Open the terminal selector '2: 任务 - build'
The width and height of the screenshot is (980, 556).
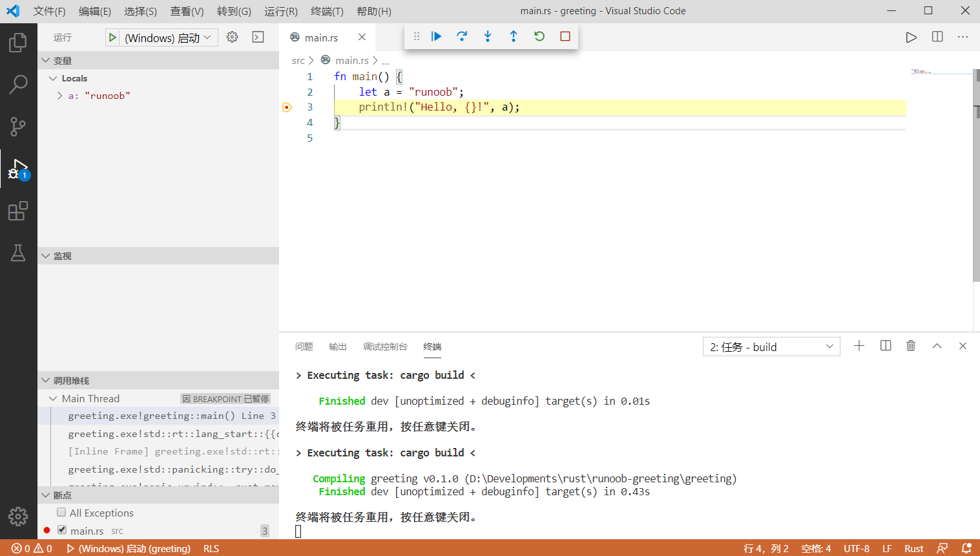tap(771, 347)
